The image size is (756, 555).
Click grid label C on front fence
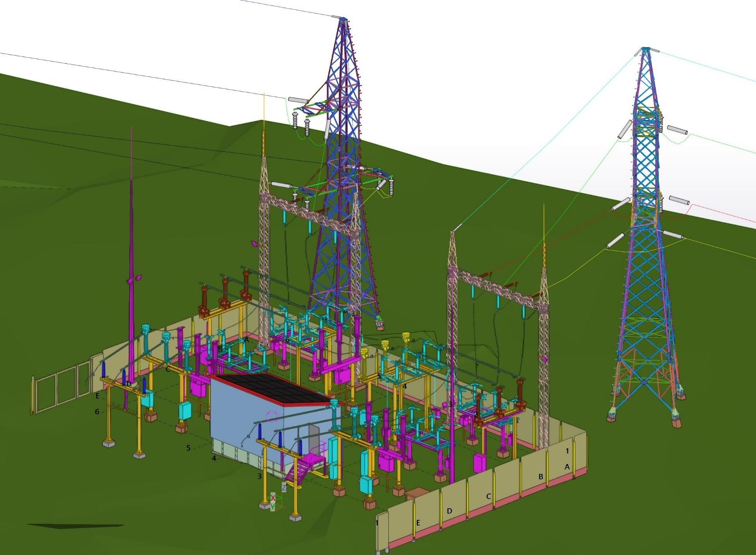489,496
